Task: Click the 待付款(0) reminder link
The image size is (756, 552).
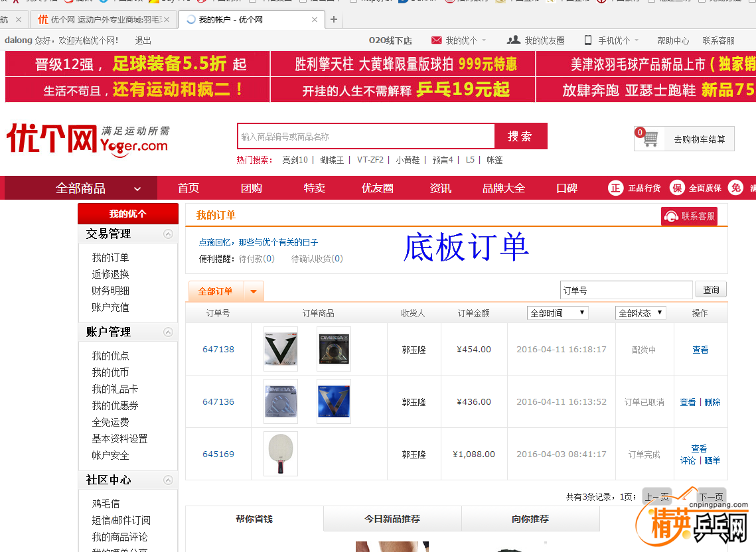Action: click(256, 259)
